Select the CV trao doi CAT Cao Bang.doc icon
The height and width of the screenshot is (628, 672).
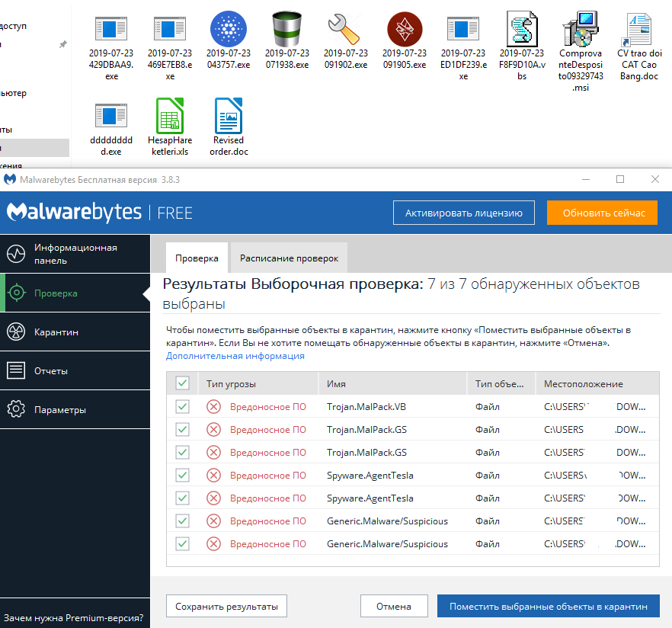click(x=638, y=29)
